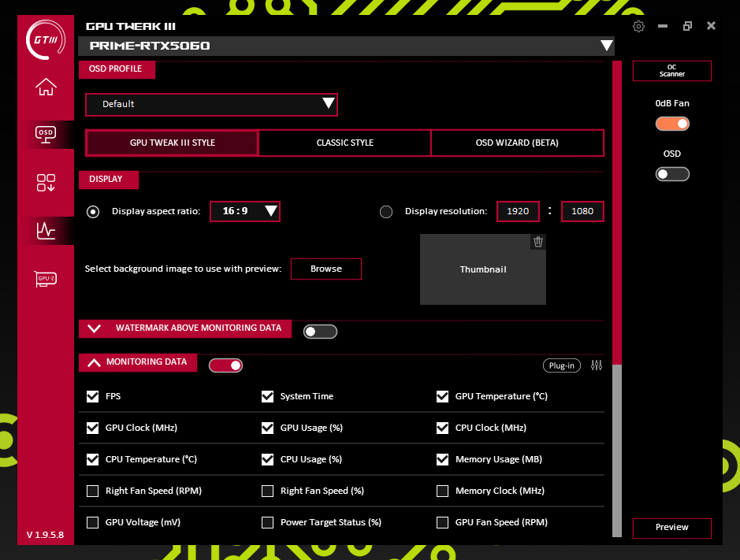Enable GPU Voltage (mV) checkbox

click(92, 523)
